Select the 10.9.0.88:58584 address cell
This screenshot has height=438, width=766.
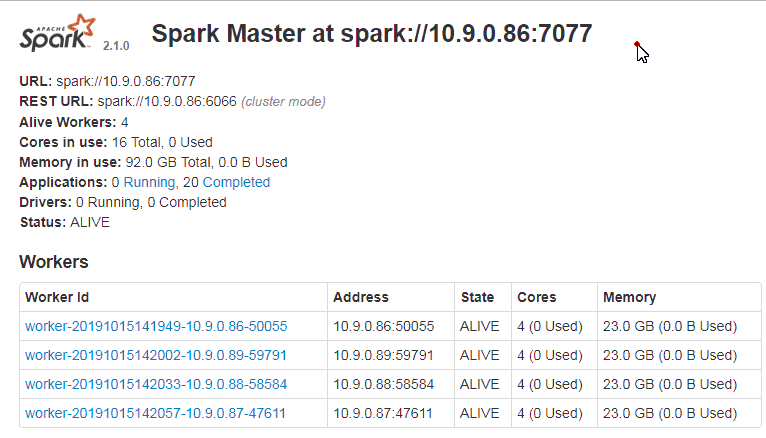(384, 384)
